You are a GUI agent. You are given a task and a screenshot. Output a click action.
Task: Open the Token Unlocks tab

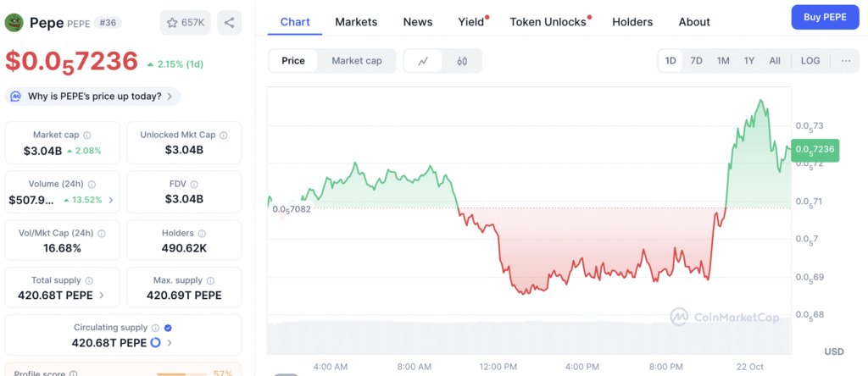tap(548, 22)
